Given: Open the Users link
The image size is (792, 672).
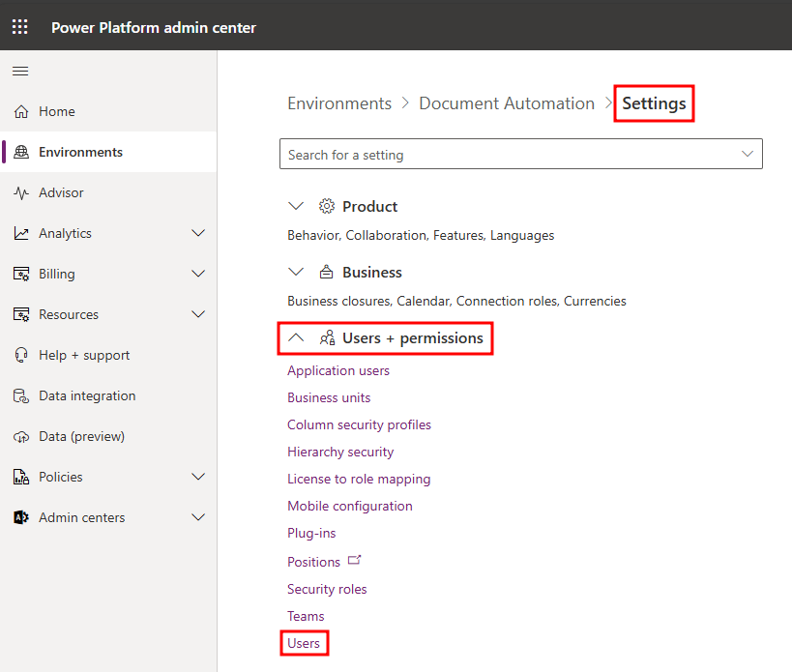Looking at the screenshot, I should [304, 643].
